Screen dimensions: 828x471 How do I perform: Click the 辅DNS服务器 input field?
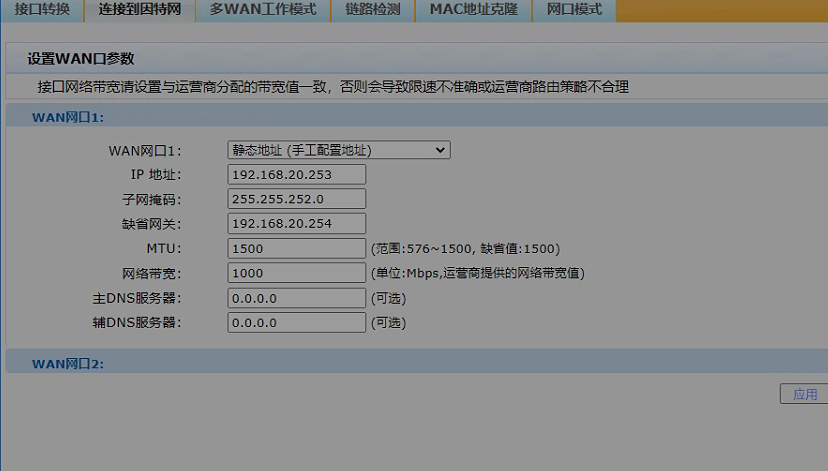[x=297, y=323]
